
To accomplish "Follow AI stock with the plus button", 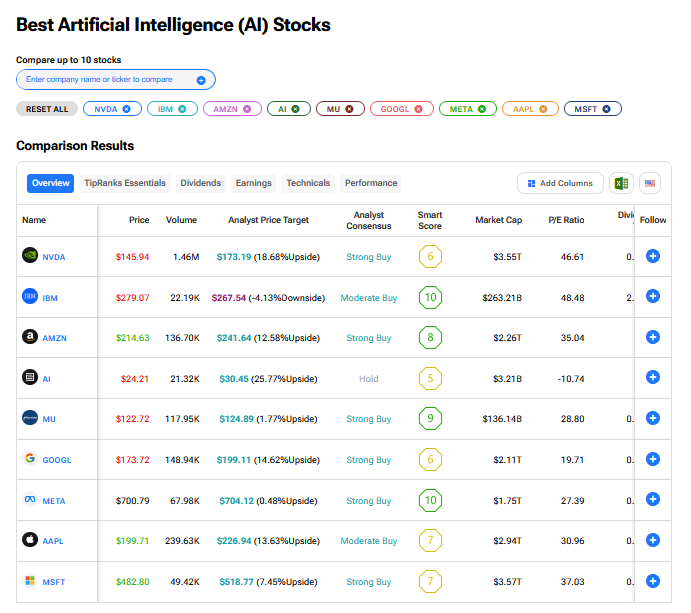I will 653,377.
